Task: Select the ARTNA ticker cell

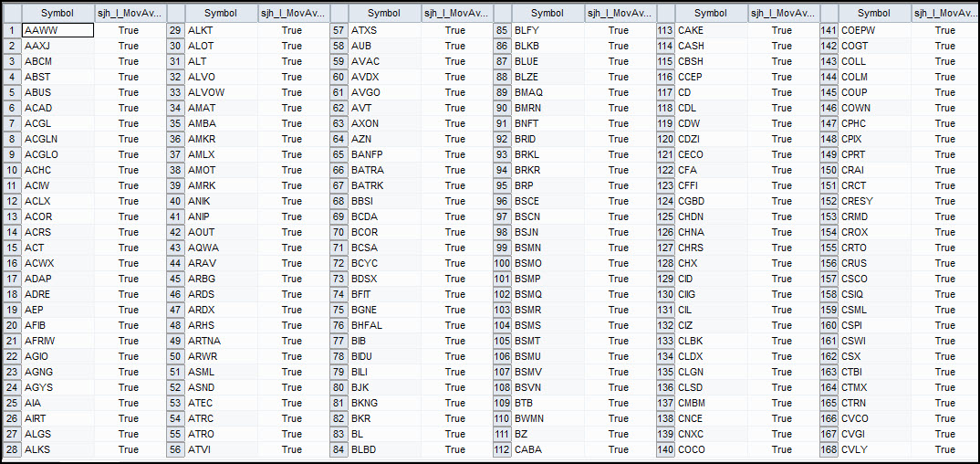Action: [x=221, y=341]
